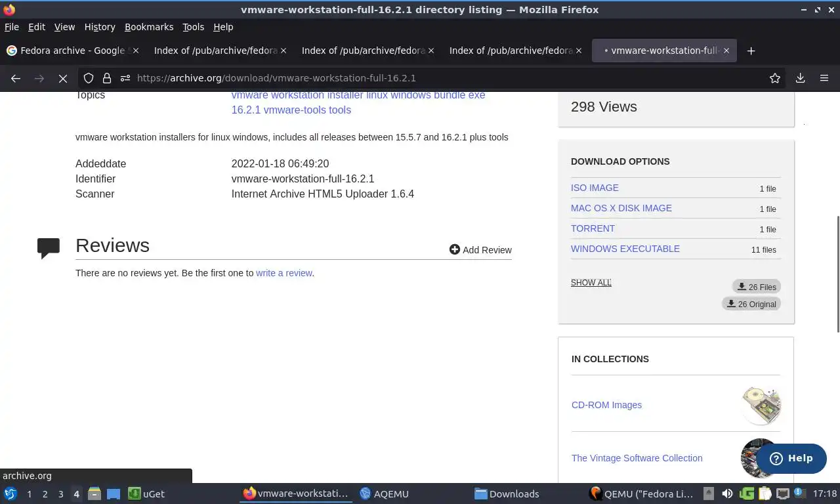This screenshot has height=504, width=840.
Task: Click the padlock site security icon
Action: [x=106, y=78]
